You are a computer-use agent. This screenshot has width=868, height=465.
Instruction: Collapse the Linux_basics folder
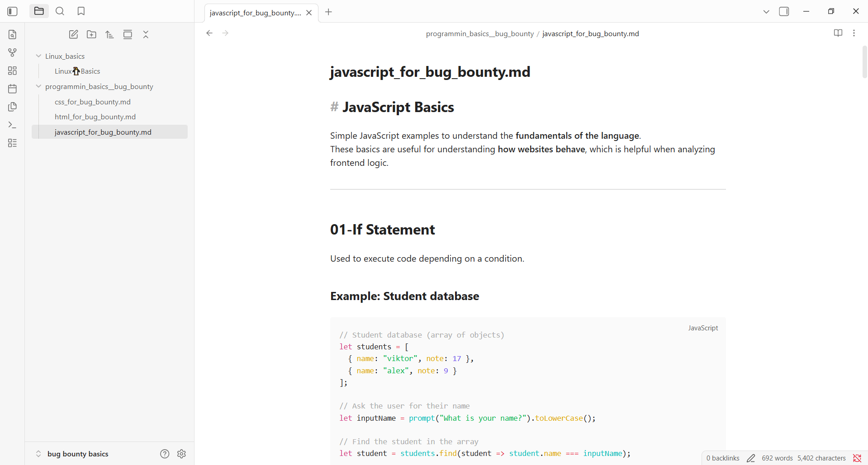pyautogui.click(x=38, y=56)
